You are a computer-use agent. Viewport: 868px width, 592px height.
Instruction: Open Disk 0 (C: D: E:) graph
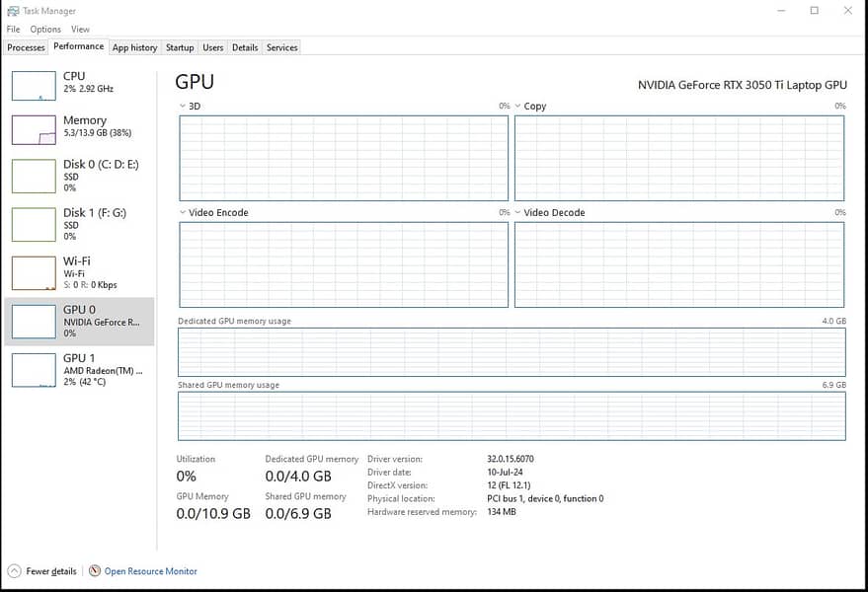[x=34, y=176]
